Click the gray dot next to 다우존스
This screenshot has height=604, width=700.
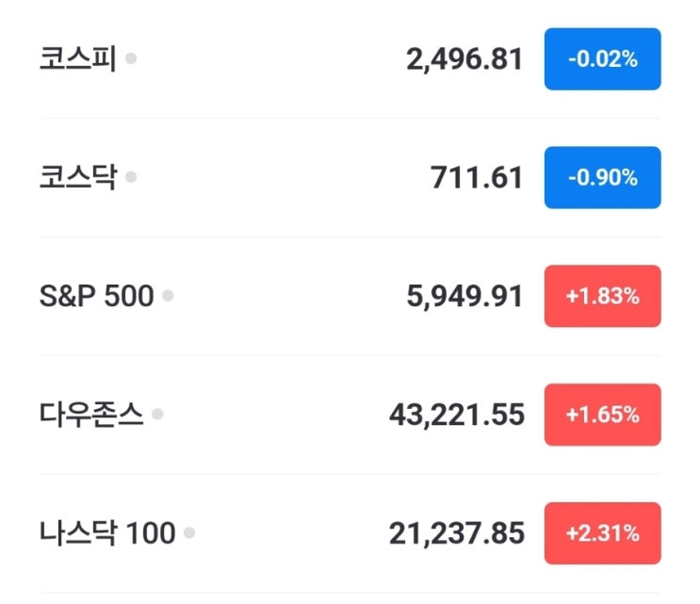pos(157,414)
